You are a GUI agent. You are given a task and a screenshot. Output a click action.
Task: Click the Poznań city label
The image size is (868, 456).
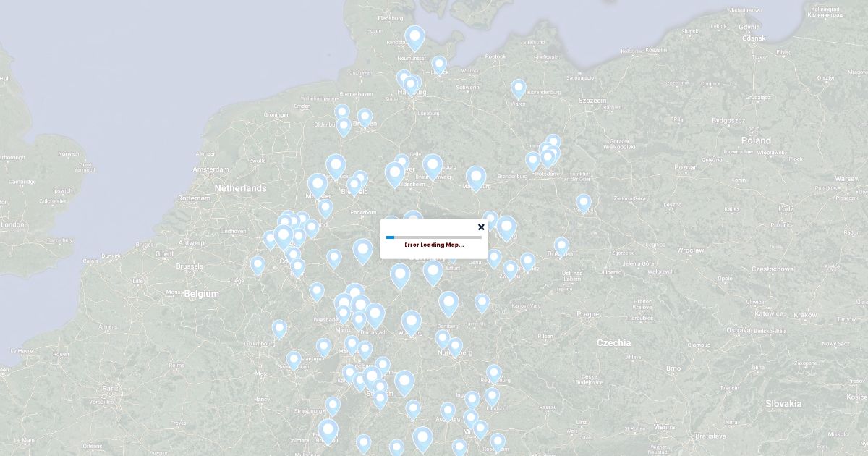[x=686, y=167]
